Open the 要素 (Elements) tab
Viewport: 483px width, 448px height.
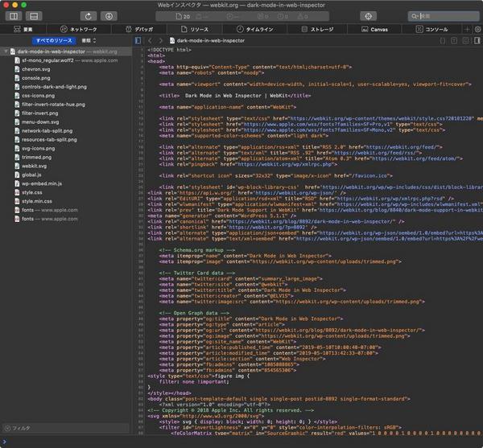point(23,29)
